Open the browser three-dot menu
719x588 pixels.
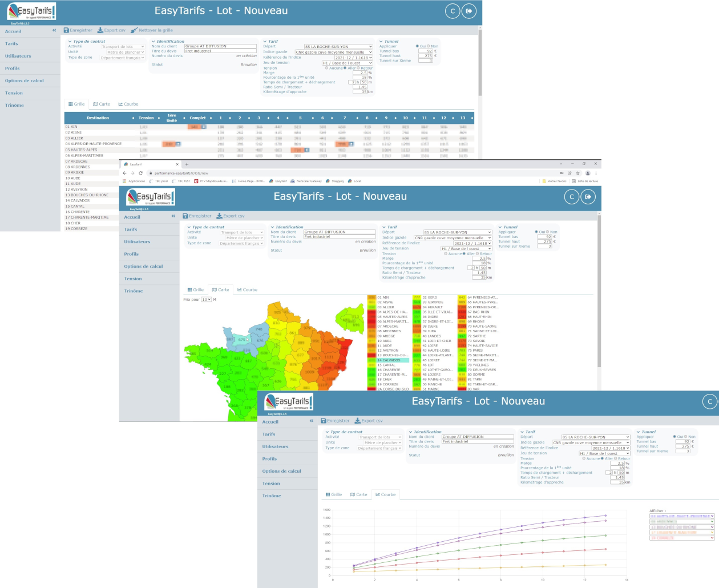tap(596, 173)
